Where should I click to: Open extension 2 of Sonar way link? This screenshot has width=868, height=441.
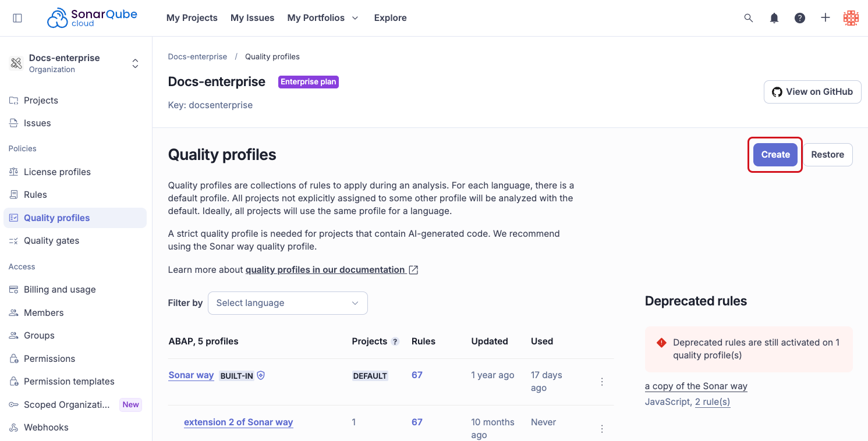click(x=238, y=422)
